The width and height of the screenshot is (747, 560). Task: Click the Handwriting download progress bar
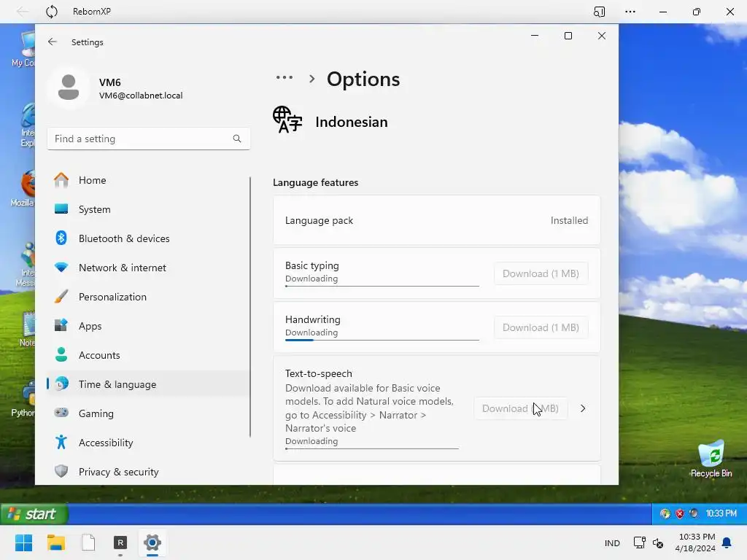tap(382, 340)
